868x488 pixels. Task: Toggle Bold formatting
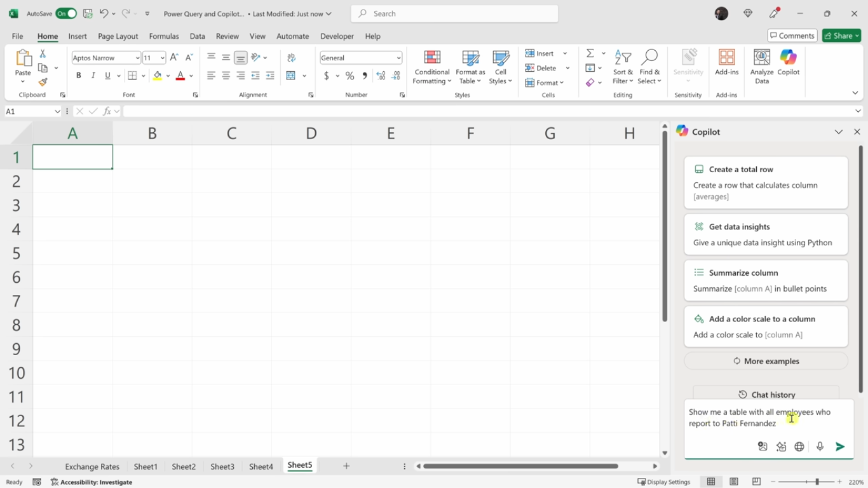[79, 76]
